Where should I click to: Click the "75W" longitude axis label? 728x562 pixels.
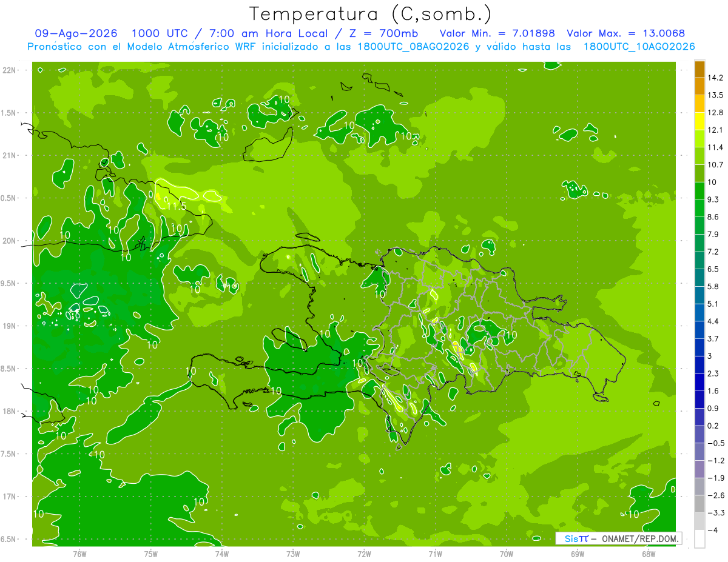(150, 554)
